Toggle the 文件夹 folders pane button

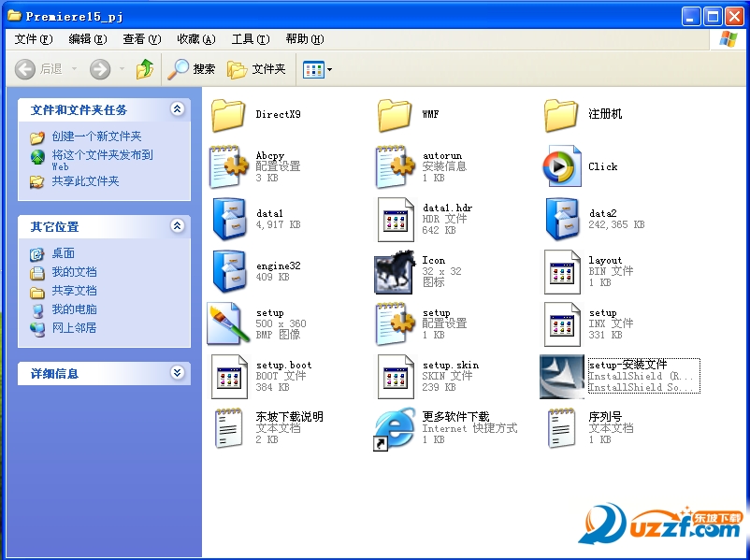tap(256, 69)
